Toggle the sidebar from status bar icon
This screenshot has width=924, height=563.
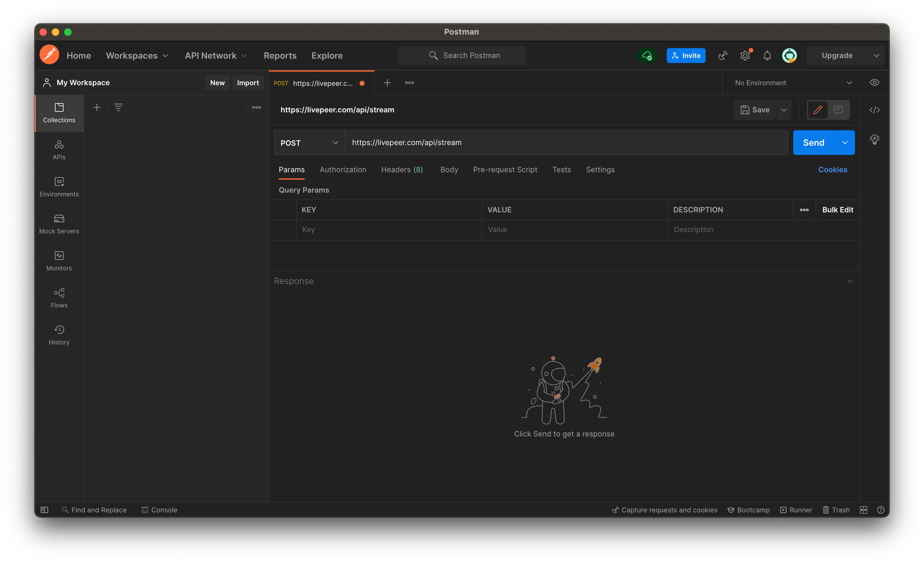point(44,510)
